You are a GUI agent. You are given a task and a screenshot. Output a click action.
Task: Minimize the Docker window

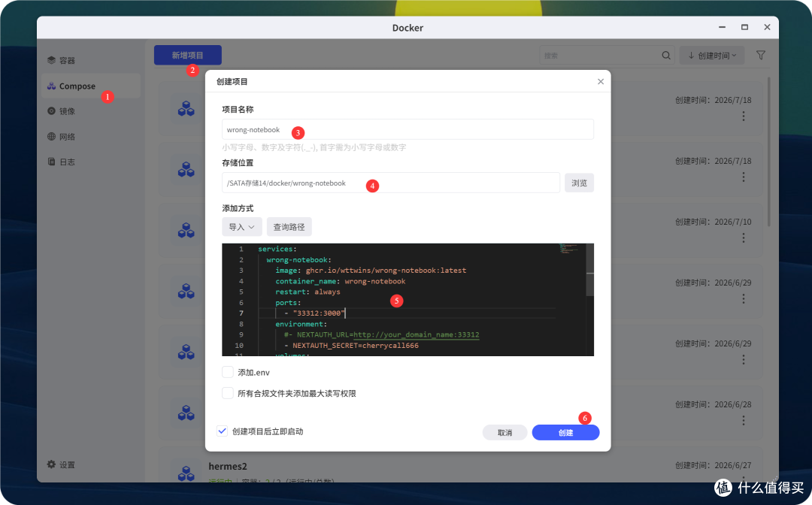point(722,27)
